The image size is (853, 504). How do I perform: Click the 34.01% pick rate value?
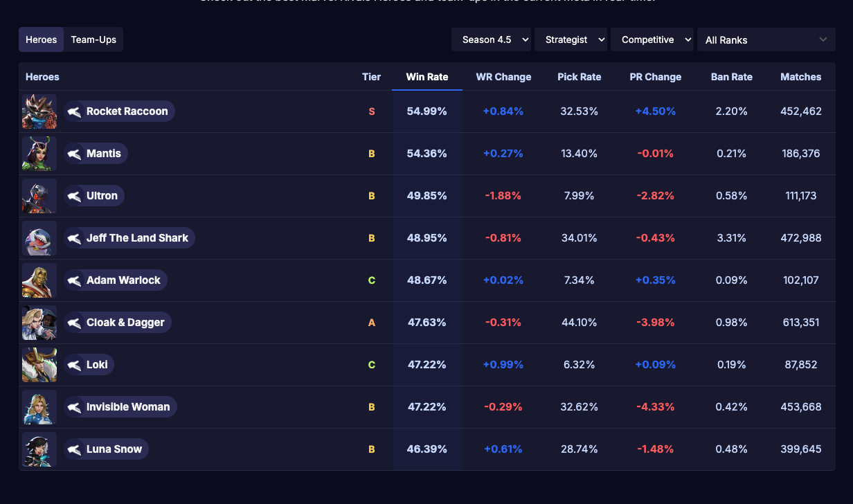[580, 238]
